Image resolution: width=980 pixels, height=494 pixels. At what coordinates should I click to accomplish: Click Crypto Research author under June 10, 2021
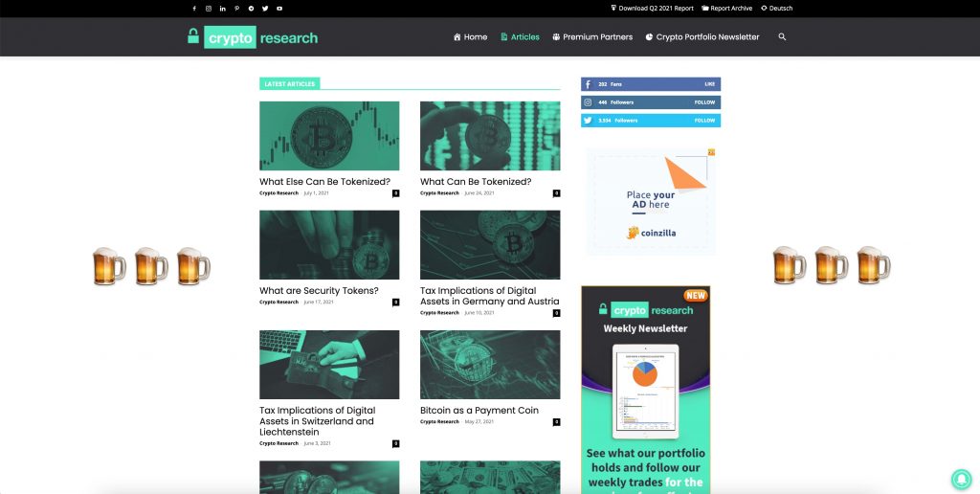pos(439,313)
